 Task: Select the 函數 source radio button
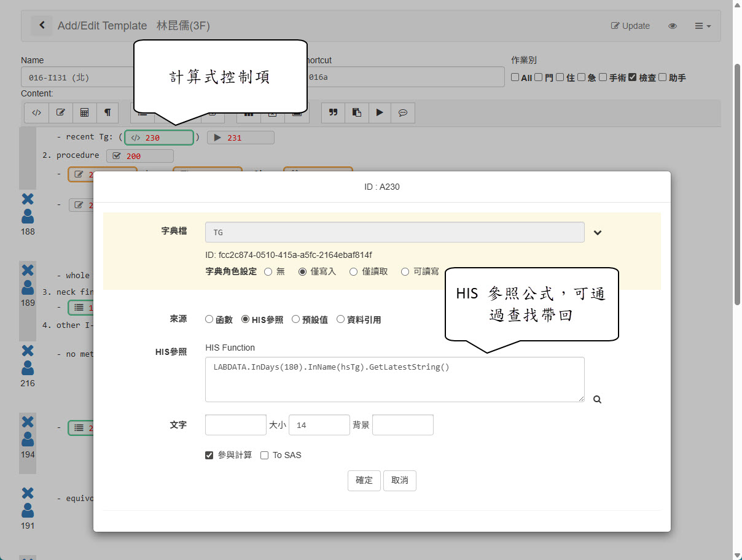(x=209, y=319)
